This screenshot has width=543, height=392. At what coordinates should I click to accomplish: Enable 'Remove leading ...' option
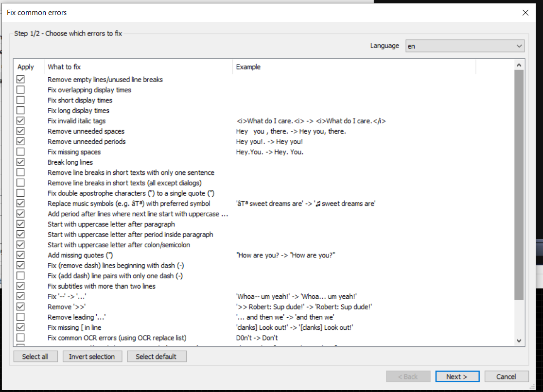pyautogui.click(x=21, y=317)
